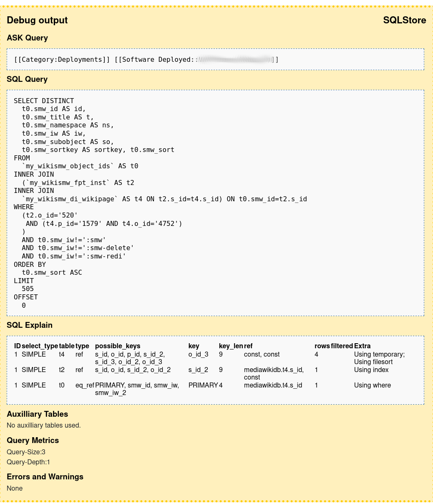The image size is (433, 504).
Task: Click the 'None' errors text
Action: [x=15, y=489]
